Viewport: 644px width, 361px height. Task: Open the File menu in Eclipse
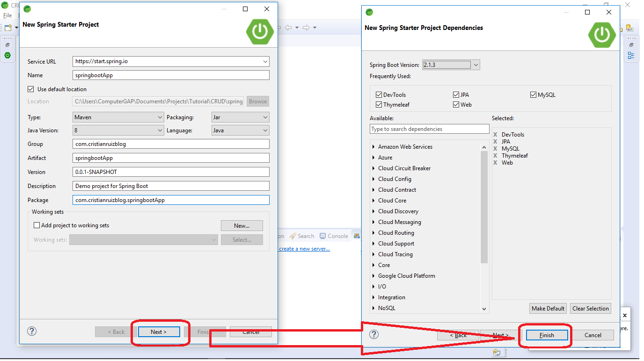pos(7,15)
